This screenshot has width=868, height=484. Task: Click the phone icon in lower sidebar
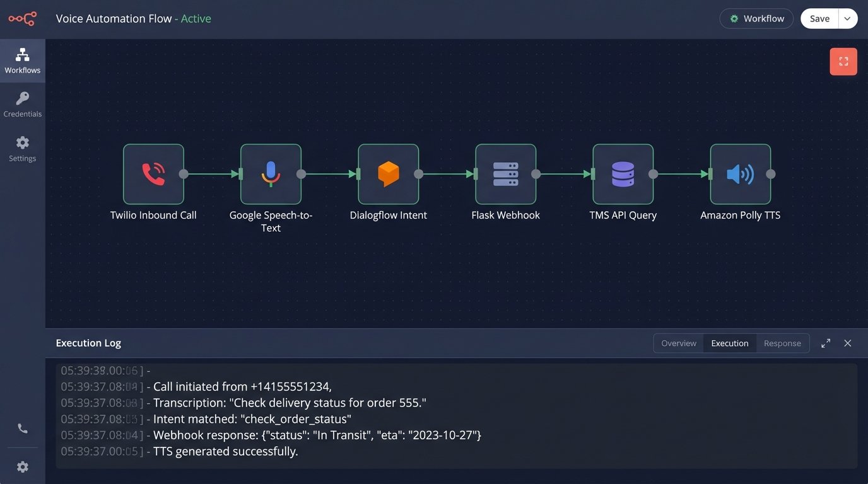point(23,429)
